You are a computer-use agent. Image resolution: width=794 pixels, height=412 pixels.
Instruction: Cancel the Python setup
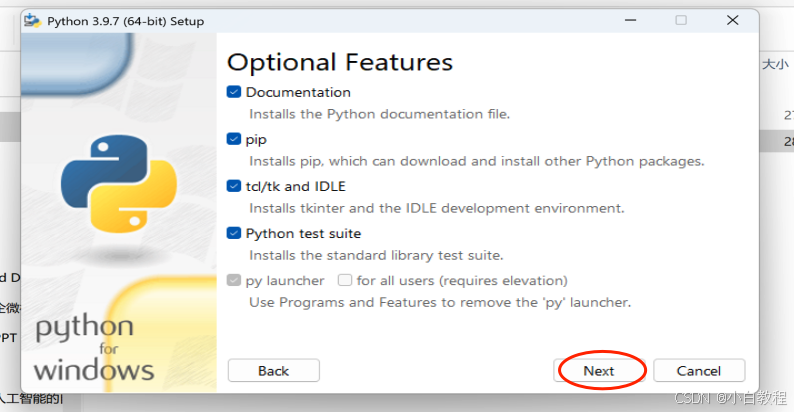pyautogui.click(x=699, y=371)
